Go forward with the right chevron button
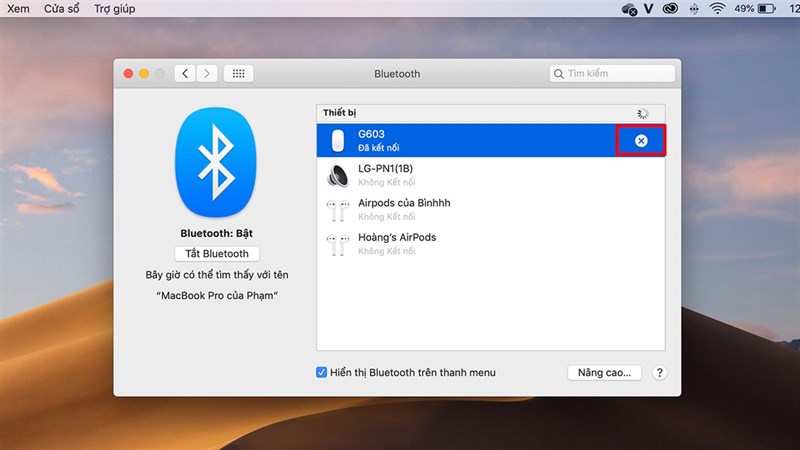The height and width of the screenshot is (450, 800). [x=207, y=73]
